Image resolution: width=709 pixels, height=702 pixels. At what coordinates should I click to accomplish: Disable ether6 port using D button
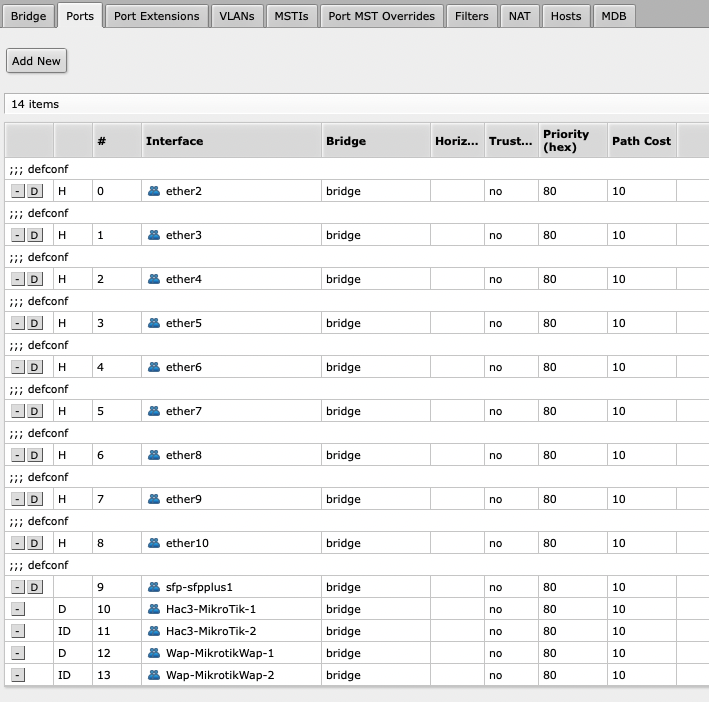(34, 367)
